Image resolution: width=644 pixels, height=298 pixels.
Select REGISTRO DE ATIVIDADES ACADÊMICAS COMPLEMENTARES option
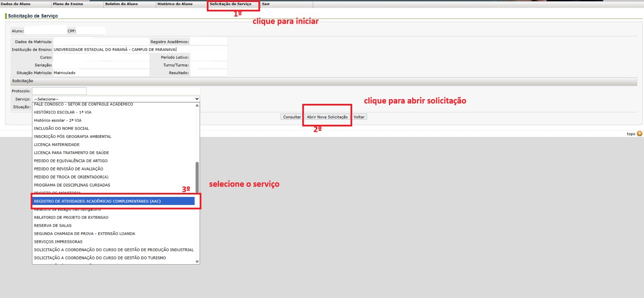97,201
